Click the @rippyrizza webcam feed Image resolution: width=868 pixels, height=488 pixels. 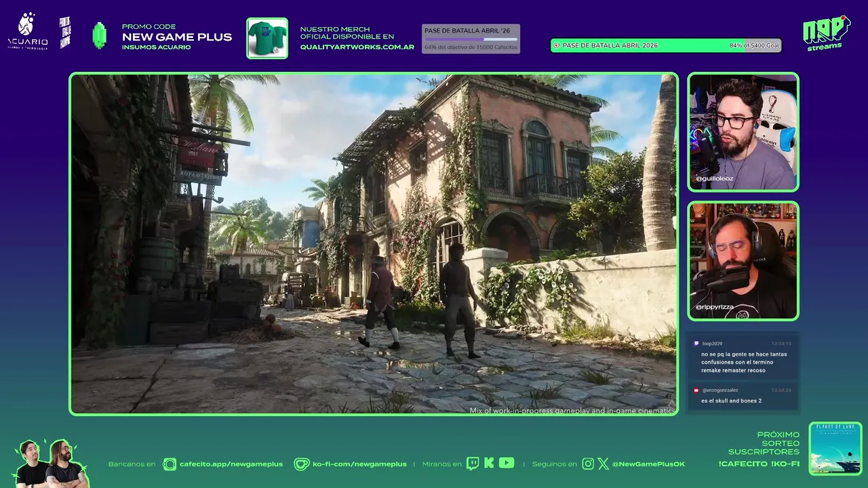pos(743,261)
